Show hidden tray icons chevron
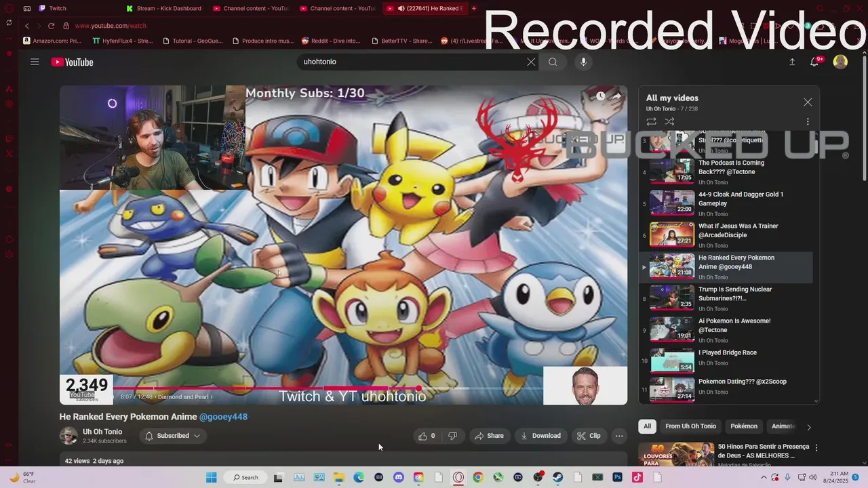868x488 pixels. [764, 477]
